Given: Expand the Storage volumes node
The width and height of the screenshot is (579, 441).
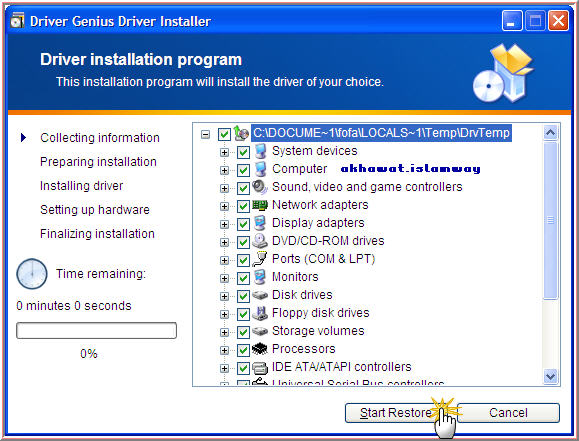Looking at the screenshot, I should tap(224, 332).
